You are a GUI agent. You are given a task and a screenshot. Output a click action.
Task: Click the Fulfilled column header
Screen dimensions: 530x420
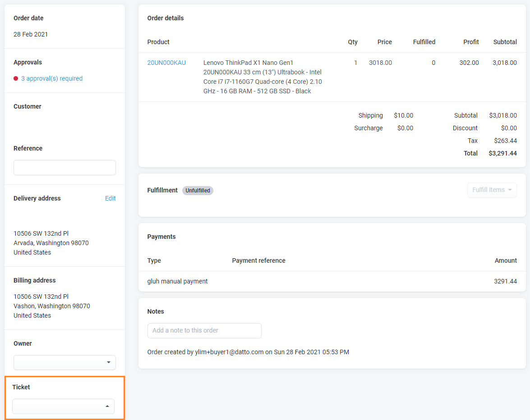[424, 42]
